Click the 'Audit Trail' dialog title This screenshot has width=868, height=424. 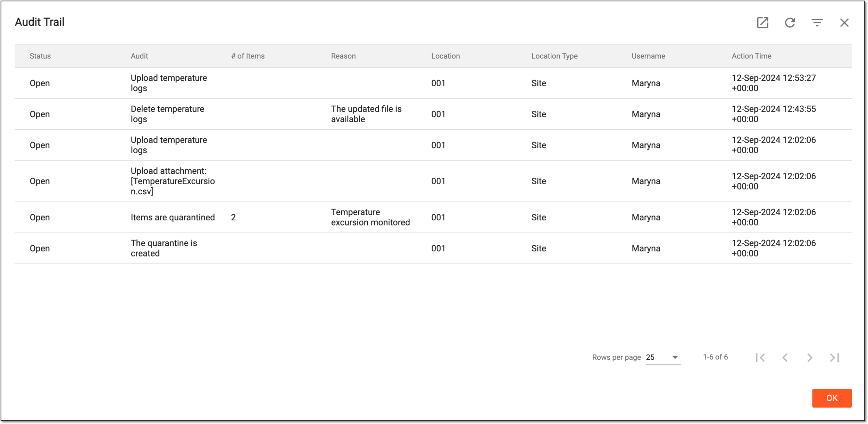(x=40, y=22)
